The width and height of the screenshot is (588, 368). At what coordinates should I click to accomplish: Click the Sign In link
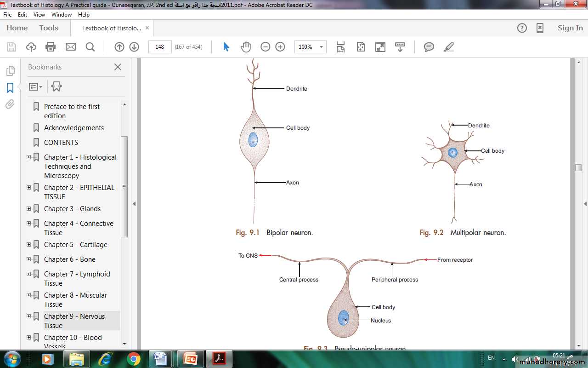pos(570,28)
